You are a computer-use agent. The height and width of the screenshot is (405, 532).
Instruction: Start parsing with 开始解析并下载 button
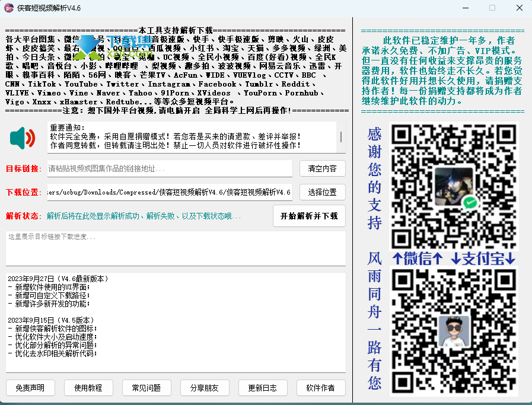309,216
